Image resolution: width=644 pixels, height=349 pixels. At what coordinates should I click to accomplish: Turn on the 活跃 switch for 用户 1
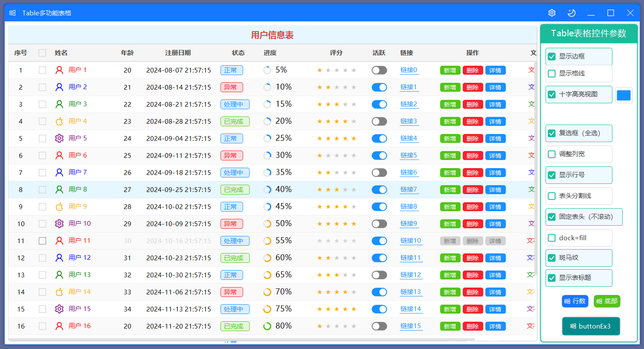pyautogui.click(x=379, y=70)
